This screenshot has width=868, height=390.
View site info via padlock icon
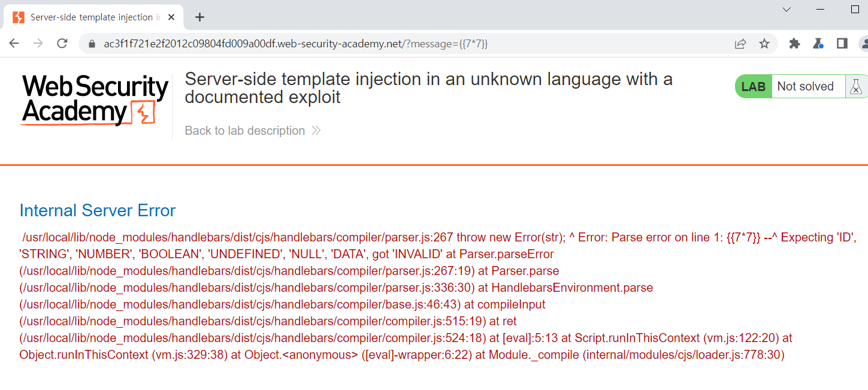(x=92, y=44)
